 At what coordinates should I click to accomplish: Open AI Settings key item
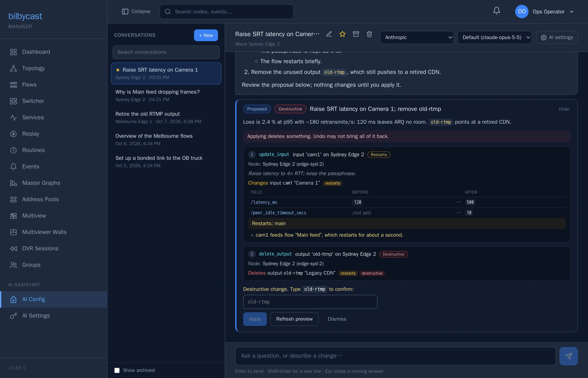(54, 316)
